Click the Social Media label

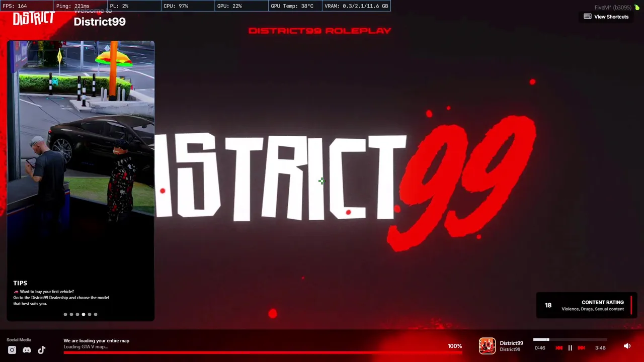(x=19, y=340)
